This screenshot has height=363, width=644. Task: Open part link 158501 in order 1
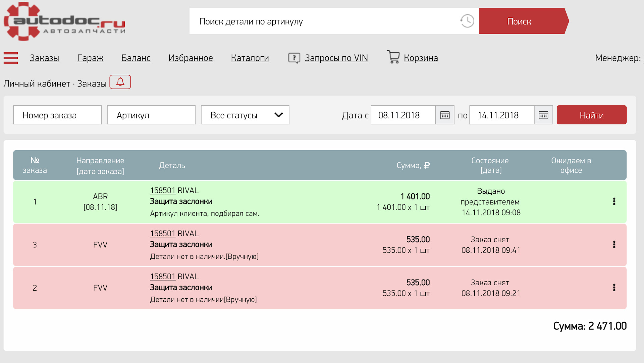point(163,190)
